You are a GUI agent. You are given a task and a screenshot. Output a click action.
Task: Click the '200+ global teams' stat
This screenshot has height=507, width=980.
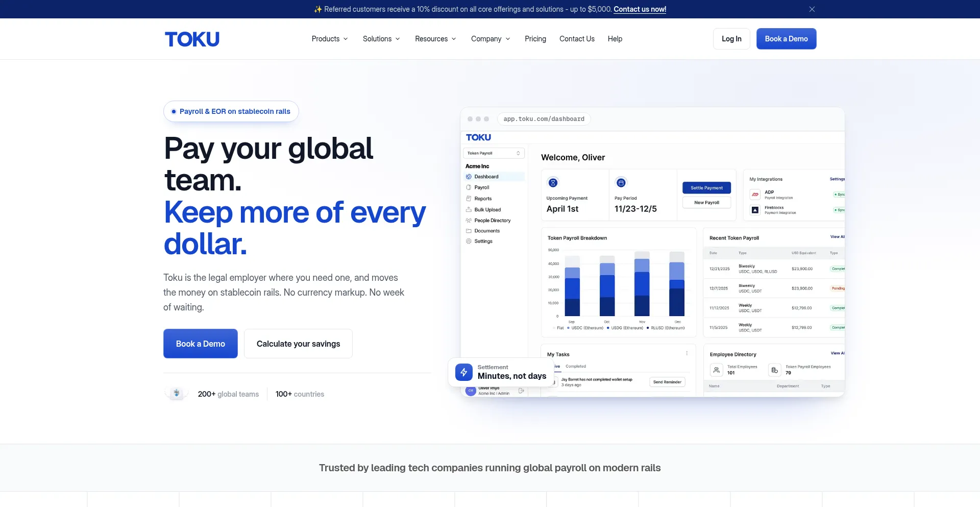[228, 394]
